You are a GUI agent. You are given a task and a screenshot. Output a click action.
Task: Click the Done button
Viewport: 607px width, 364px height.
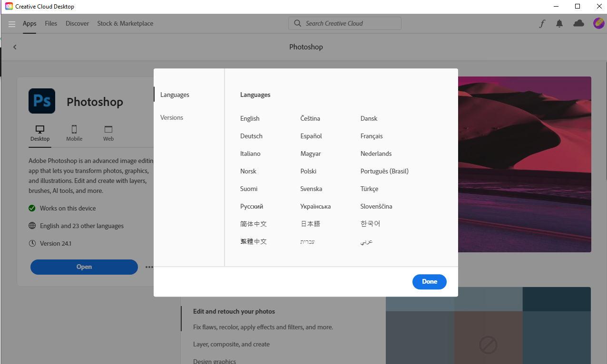click(x=429, y=282)
